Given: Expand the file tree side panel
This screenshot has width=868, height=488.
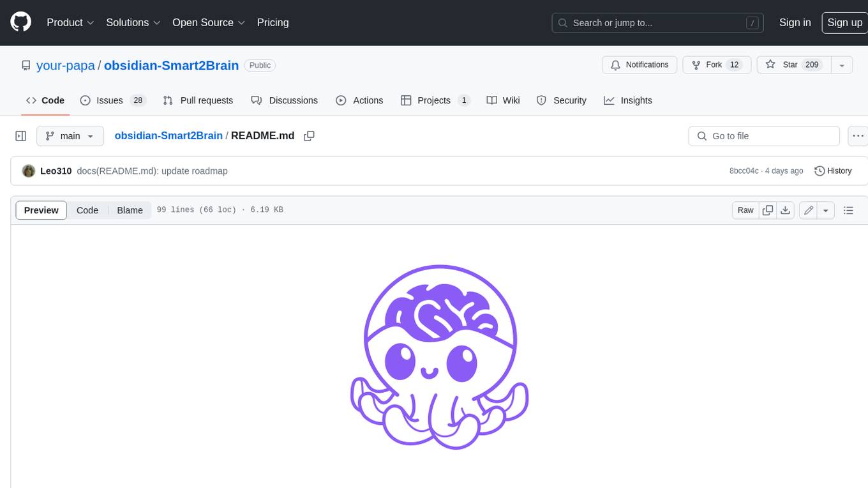Looking at the screenshot, I should tap(20, 136).
